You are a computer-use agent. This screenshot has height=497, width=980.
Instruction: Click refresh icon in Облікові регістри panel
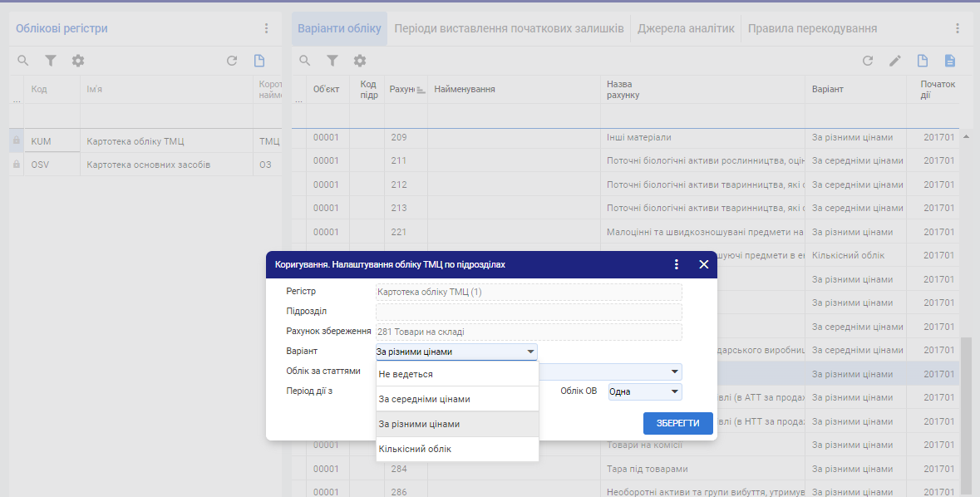(x=232, y=61)
